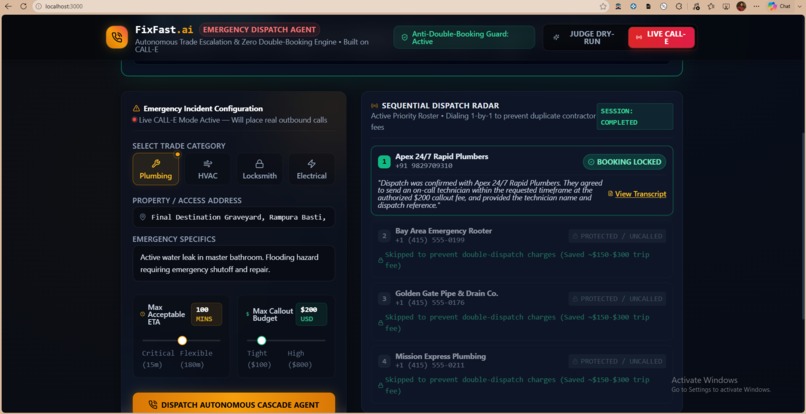Click the $200 USD budget value
Image resolution: width=806 pixels, height=414 pixels.
311,314
